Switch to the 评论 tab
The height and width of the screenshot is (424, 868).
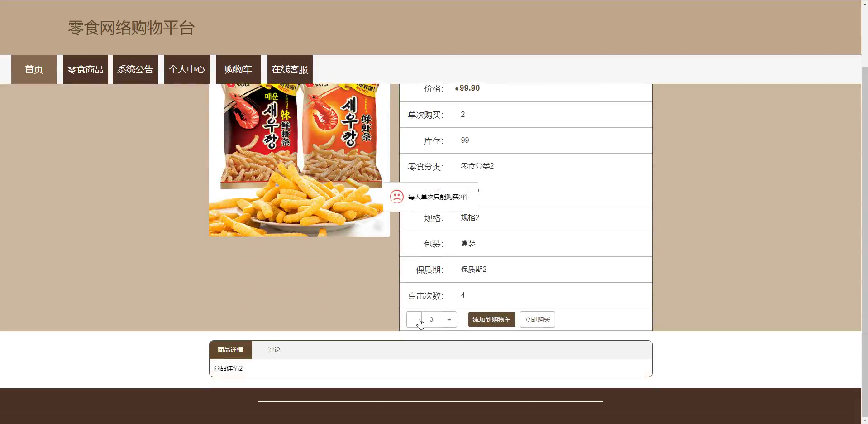(274, 350)
